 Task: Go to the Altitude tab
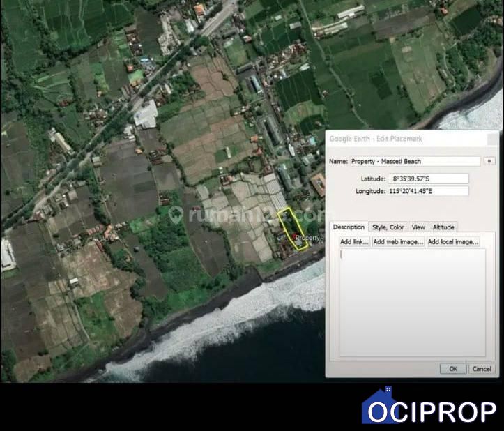(x=443, y=227)
